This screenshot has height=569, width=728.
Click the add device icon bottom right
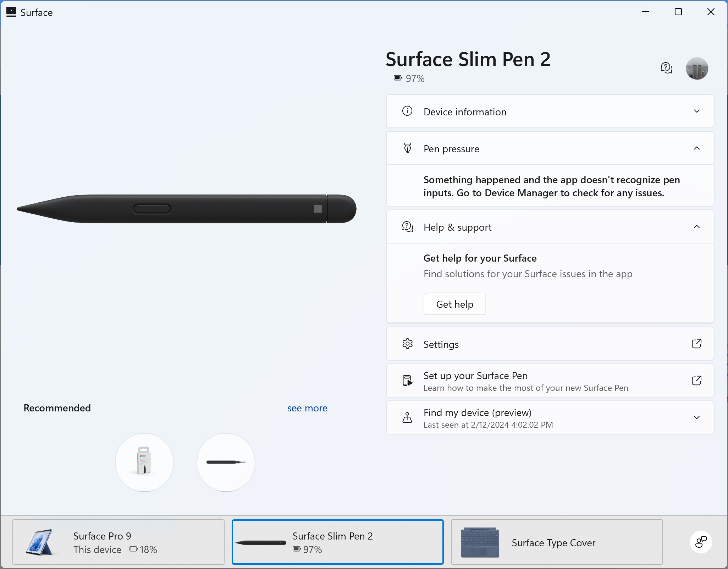point(701,542)
